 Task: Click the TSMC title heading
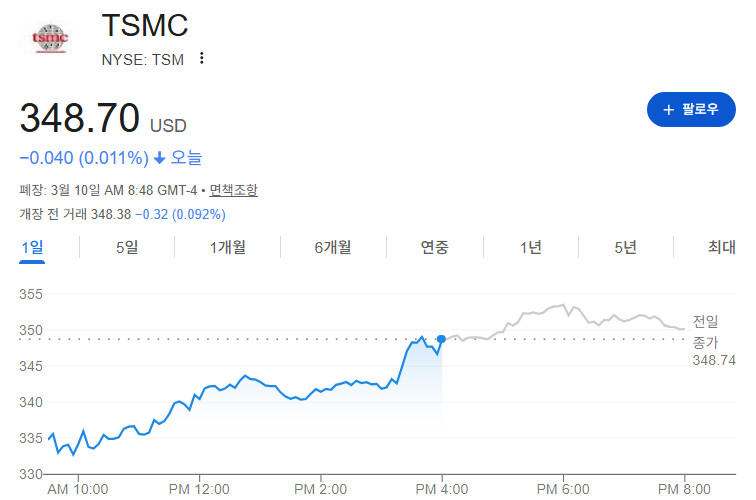[x=145, y=25]
